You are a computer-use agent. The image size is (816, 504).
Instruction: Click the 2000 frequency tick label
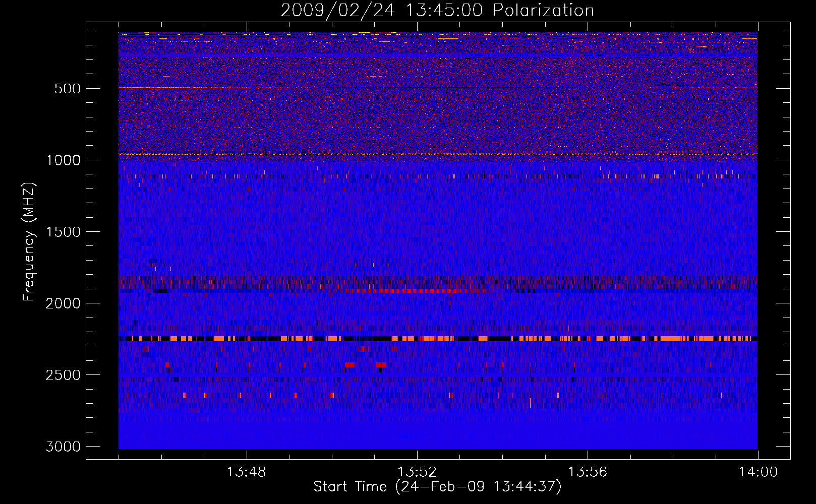point(63,303)
